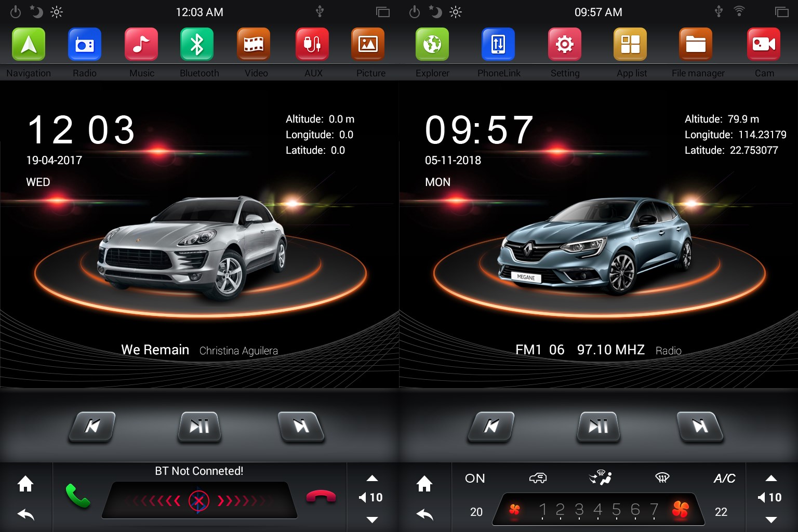
Task: Switch to the AUX input app
Action: (312, 45)
